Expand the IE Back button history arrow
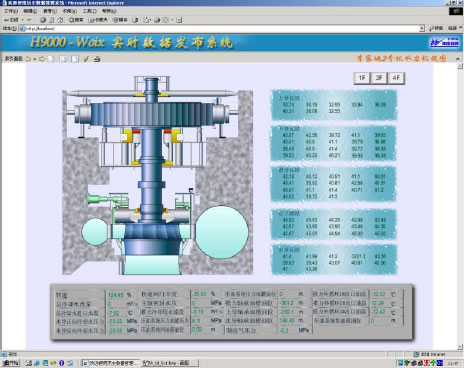Image resolution: width=464 pixels, height=368 pixels. tap(22, 20)
